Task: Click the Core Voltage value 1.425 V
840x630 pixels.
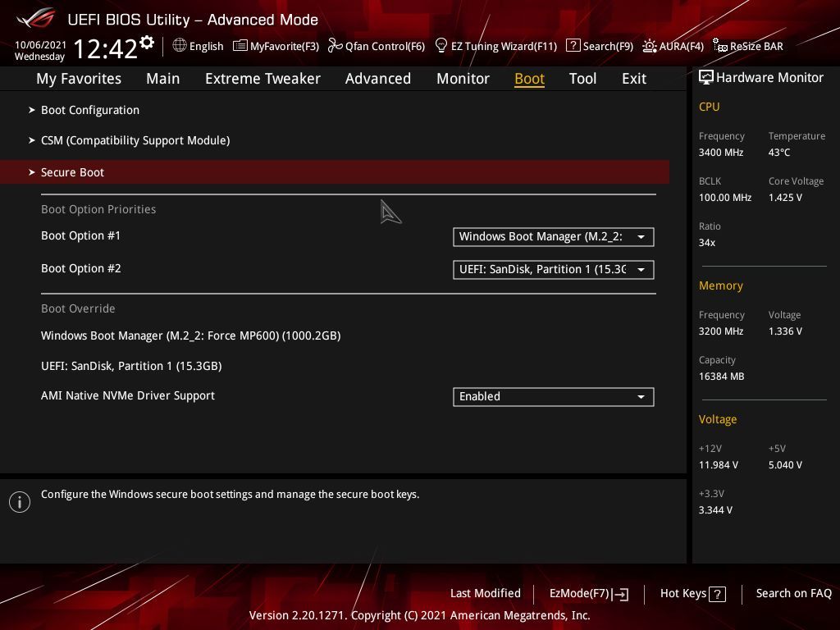Action: 785,198
